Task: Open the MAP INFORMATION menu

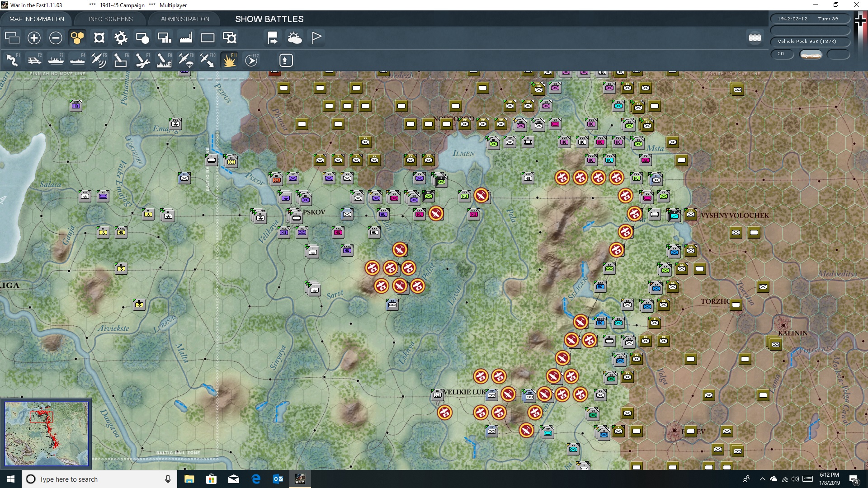Action: tap(36, 19)
